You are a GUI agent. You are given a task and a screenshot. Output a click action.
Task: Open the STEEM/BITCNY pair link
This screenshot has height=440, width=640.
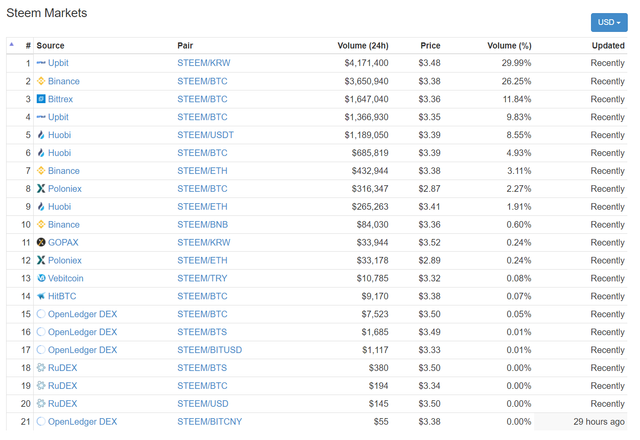click(209, 422)
